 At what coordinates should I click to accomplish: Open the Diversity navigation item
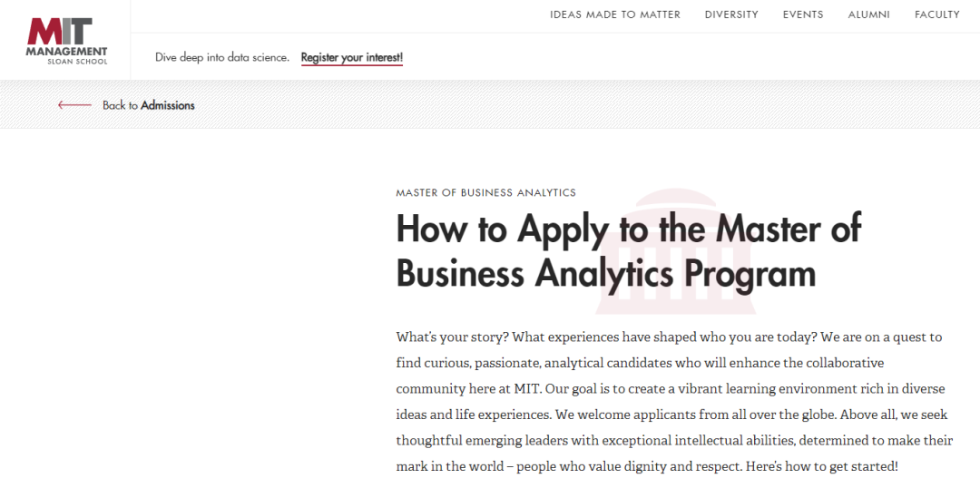731,15
